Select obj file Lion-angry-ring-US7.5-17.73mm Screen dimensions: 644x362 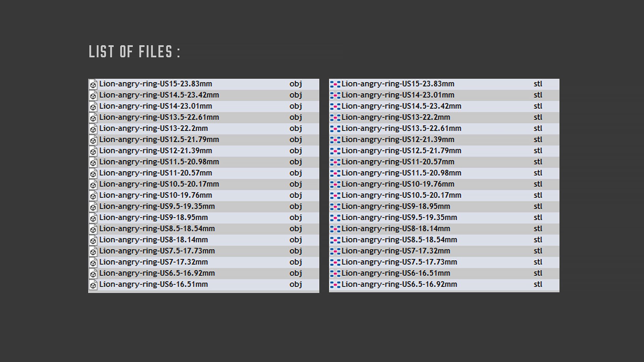(204, 251)
